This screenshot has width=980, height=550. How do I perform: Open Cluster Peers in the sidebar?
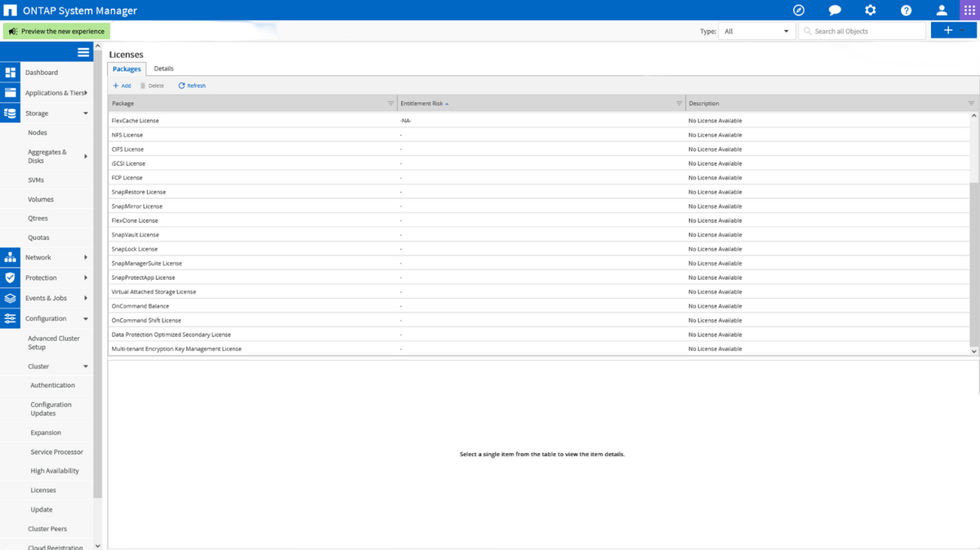coord(47,529)
